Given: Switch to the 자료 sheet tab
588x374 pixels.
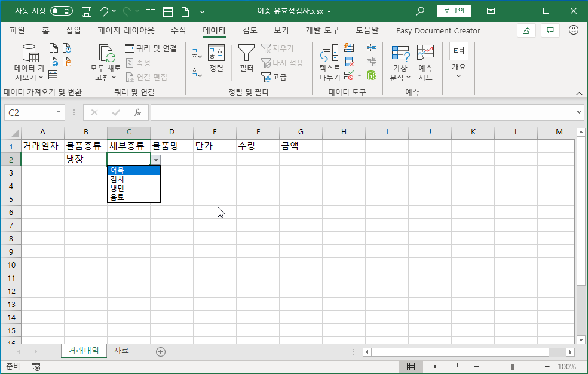Looking at the screenshot, I should [x=121, y=351].
